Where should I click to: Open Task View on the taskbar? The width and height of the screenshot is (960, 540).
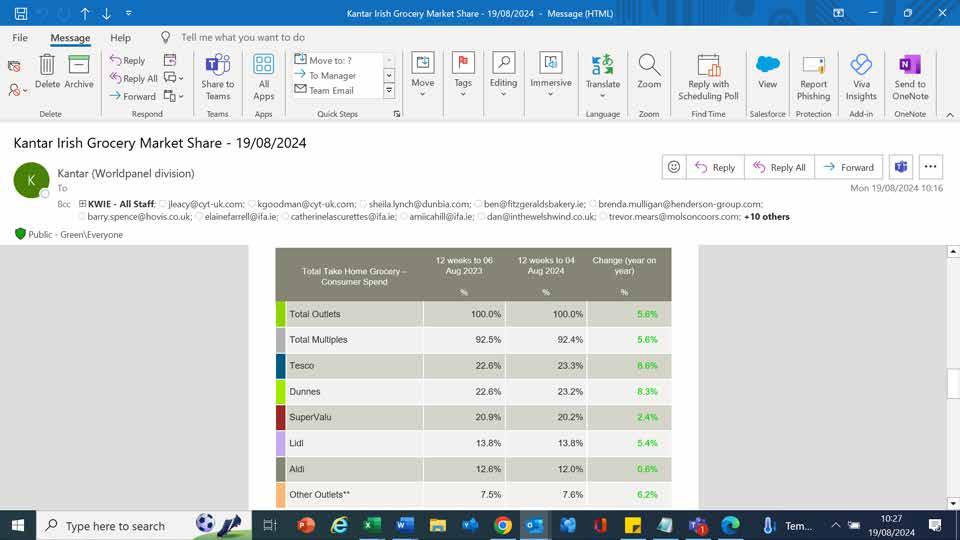pos(270,525)
